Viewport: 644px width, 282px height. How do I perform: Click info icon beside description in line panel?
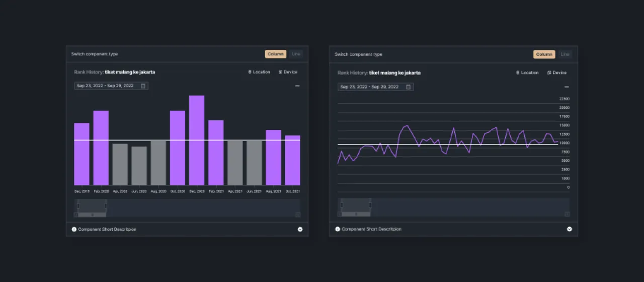[338, 229]
